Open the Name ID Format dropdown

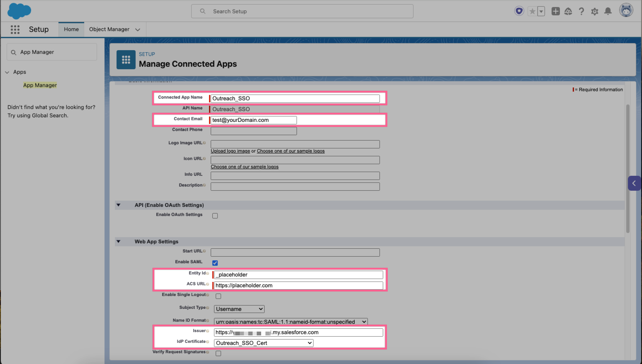pyautogui.click(x=289, y=321)
